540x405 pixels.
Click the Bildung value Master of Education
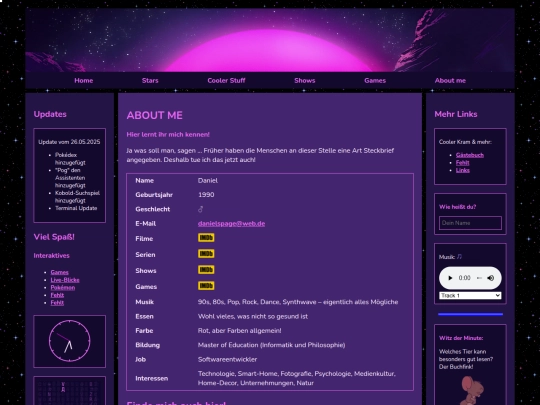pos(271,345)
